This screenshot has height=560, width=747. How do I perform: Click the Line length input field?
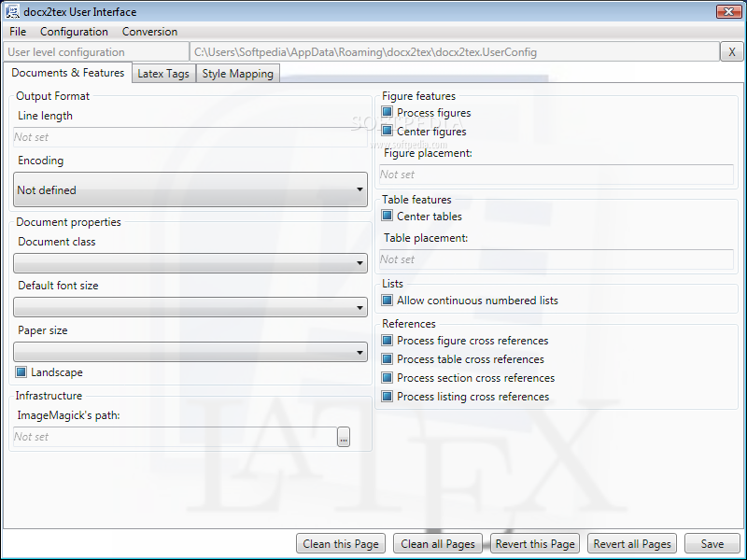[x=190, y=137]
